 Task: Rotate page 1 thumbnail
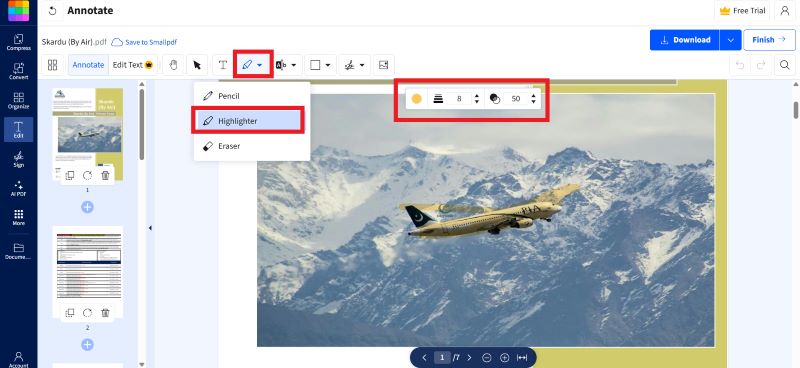[87, 176]
